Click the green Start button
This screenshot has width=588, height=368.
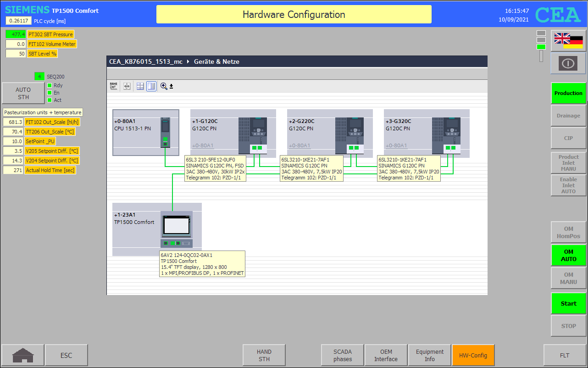point(568,303)
